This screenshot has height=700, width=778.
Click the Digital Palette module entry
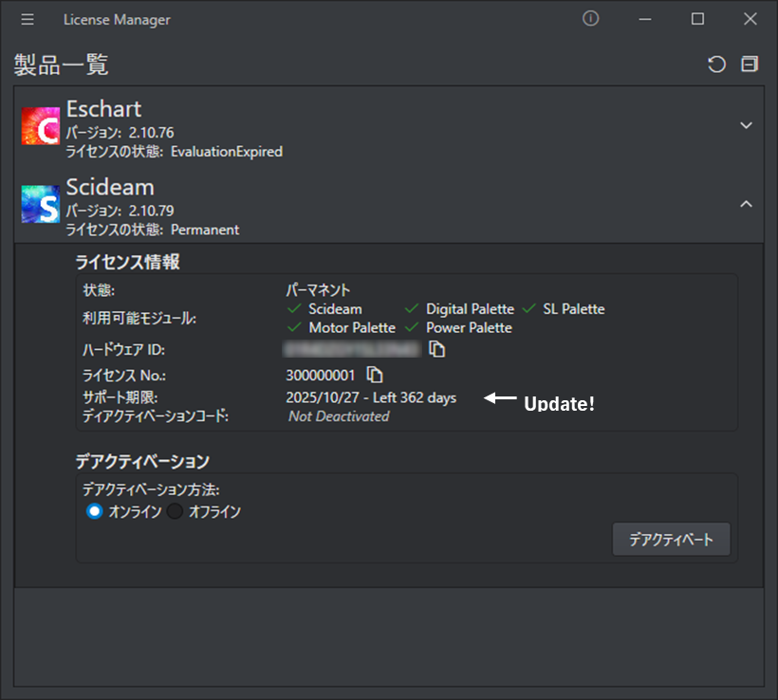(x=459, y=309)
